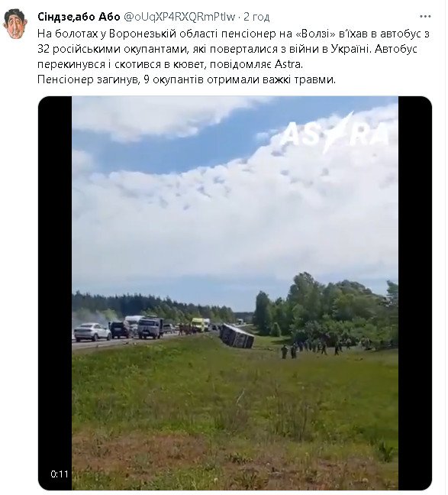Open the tweet's three-dot more options menu
Image resolution: width=448 pixels, height=495 pixels.
click(x=426, y=16)
